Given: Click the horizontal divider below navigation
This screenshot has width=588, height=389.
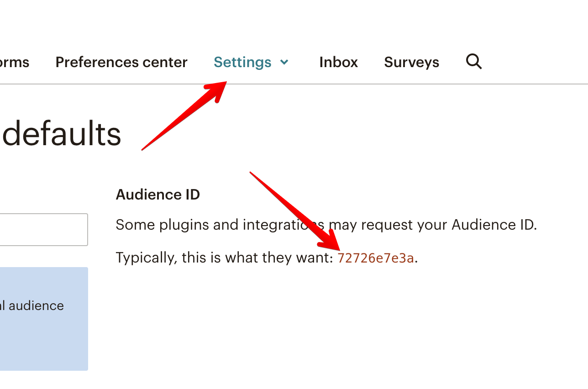Looking at the screenshot, I should (411, 84).
